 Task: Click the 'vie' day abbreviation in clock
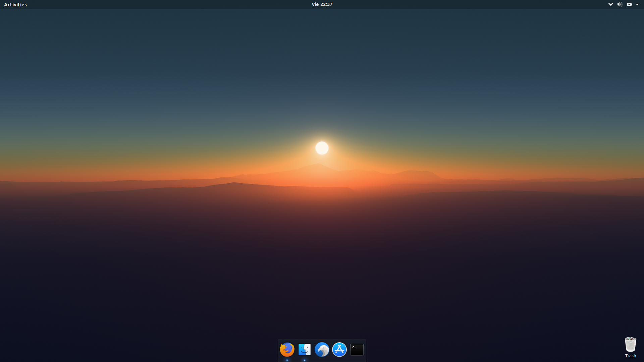pyautogui.click(x=315, y=4)
